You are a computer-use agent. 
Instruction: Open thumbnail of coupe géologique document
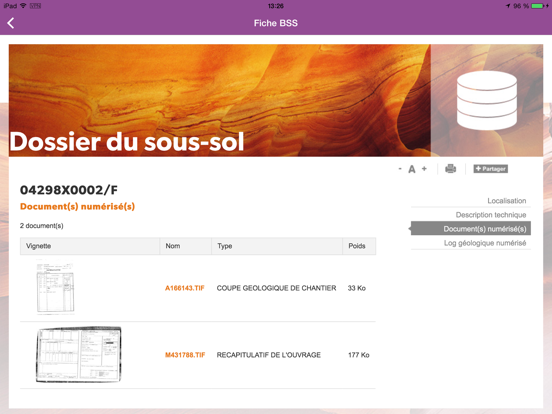(x=56, y=288)
